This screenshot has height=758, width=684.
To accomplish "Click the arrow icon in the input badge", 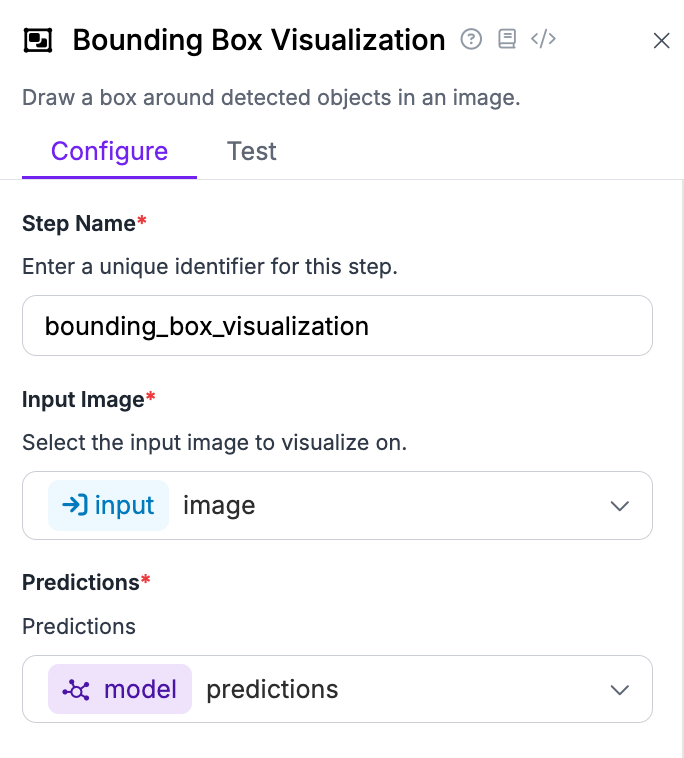I will coord(75,505).
